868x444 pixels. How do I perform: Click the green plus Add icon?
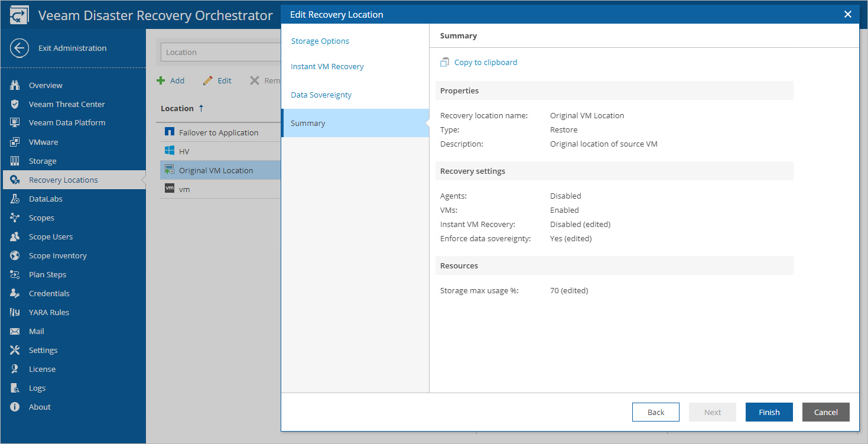pos(161,80)
